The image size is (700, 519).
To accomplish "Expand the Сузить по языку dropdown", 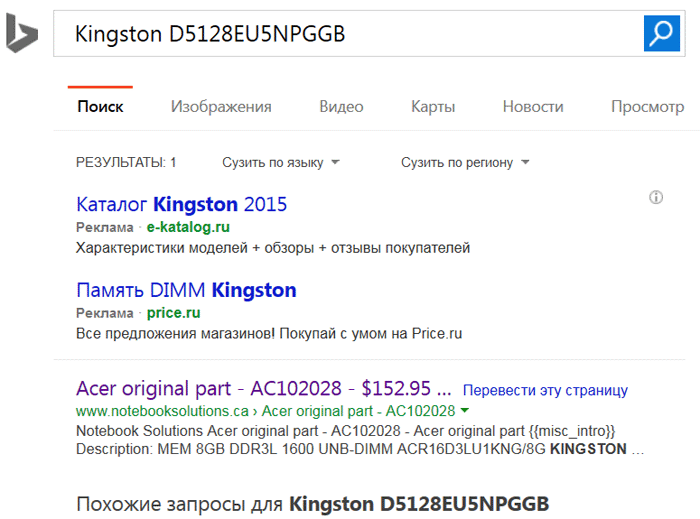I will (281, 162).
